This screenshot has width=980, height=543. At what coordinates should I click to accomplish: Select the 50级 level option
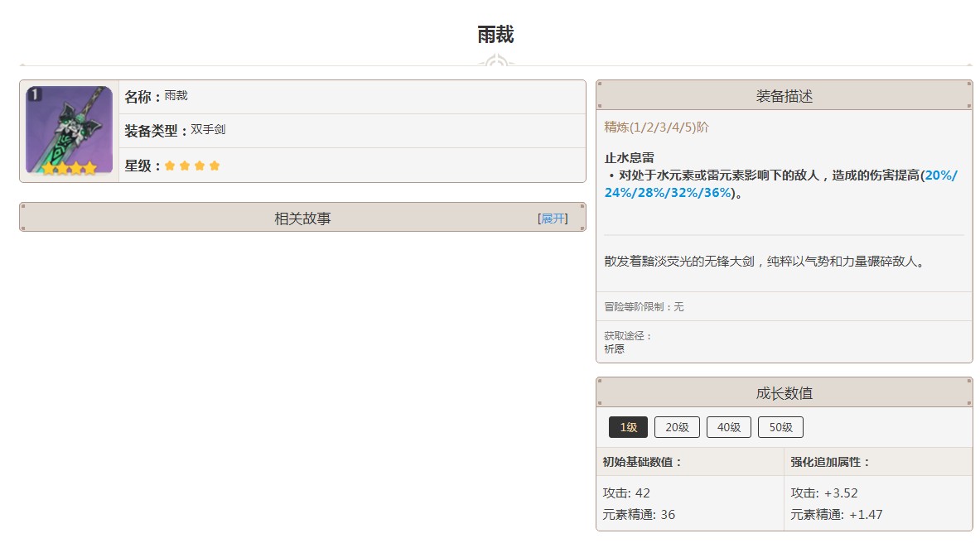click(780, 427)
